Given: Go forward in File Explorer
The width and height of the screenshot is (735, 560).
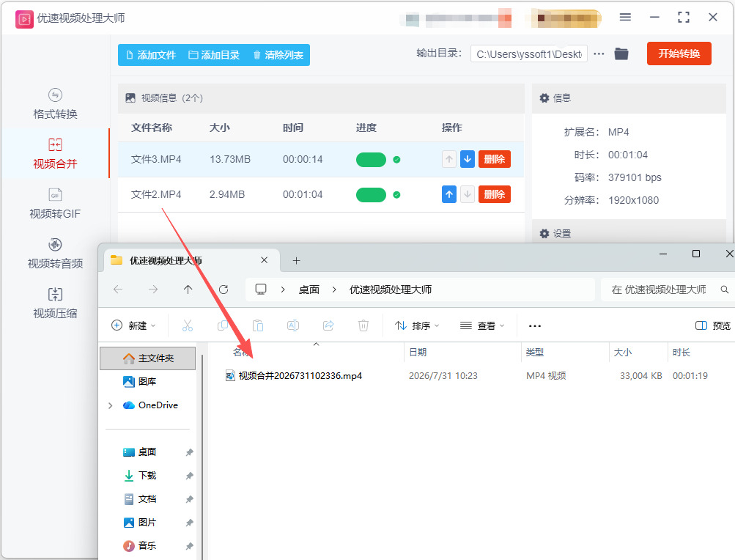Looking at the screenshot, I should [153, 290].
